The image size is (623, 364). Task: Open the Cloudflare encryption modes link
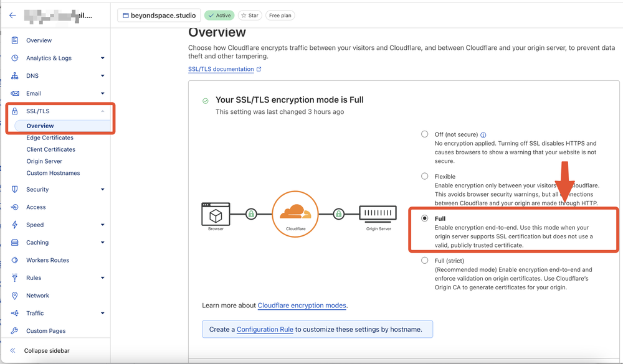pos(302,306)
